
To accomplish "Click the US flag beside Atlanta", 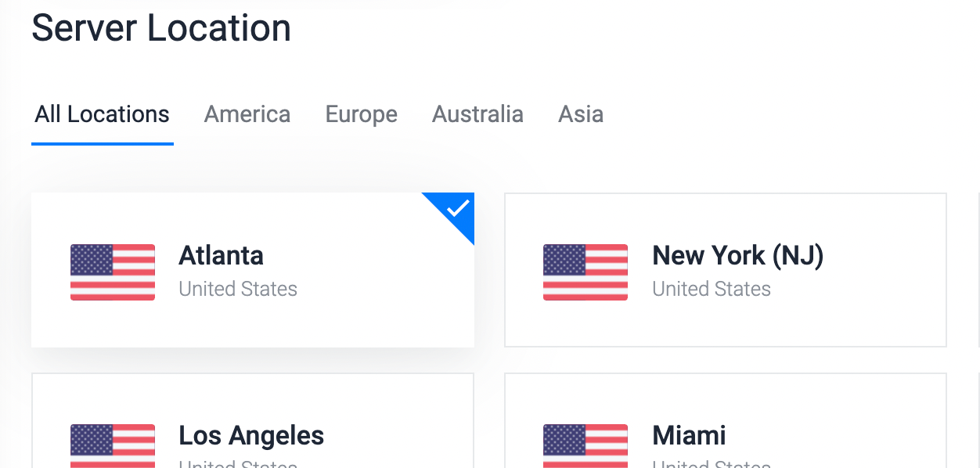I will [x=113, y=272].
